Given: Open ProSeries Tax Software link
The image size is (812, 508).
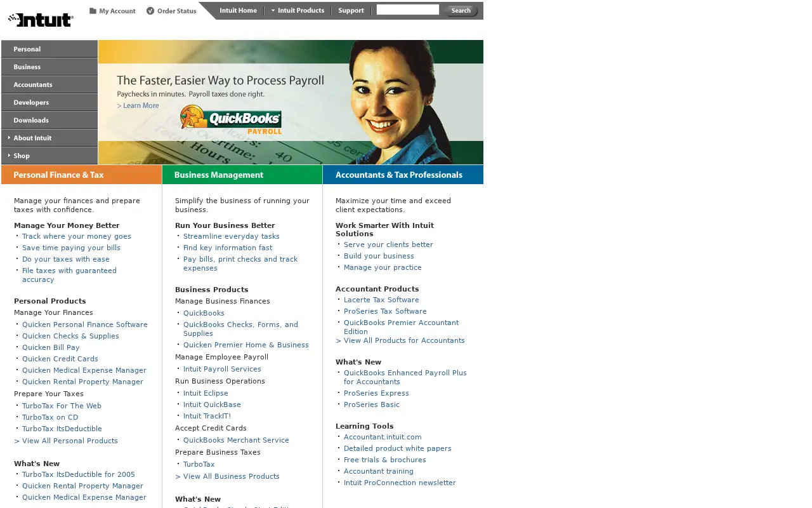Looking at the screenshot, I should (385, 311).
